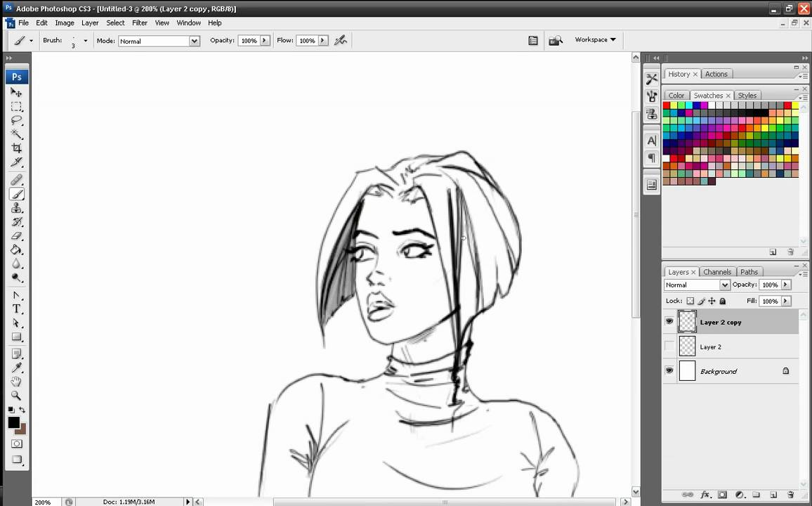Activate the Type tool

pyautogui.click(x=17, y=309)
